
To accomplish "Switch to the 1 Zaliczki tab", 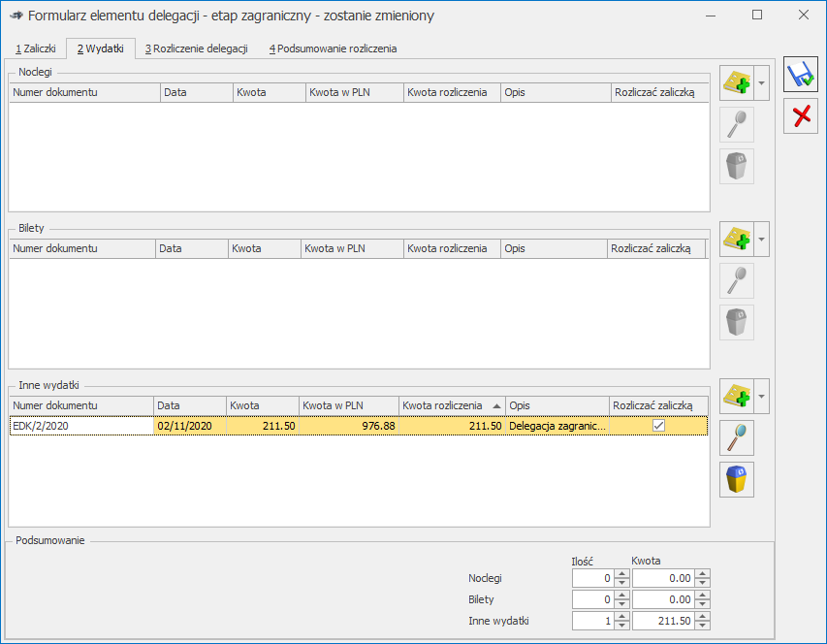I will pos(35,48).
